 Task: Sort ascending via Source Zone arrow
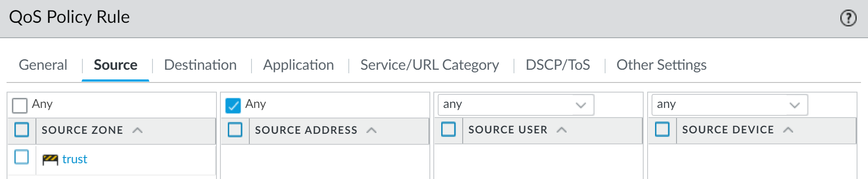(x=138, y=130)
